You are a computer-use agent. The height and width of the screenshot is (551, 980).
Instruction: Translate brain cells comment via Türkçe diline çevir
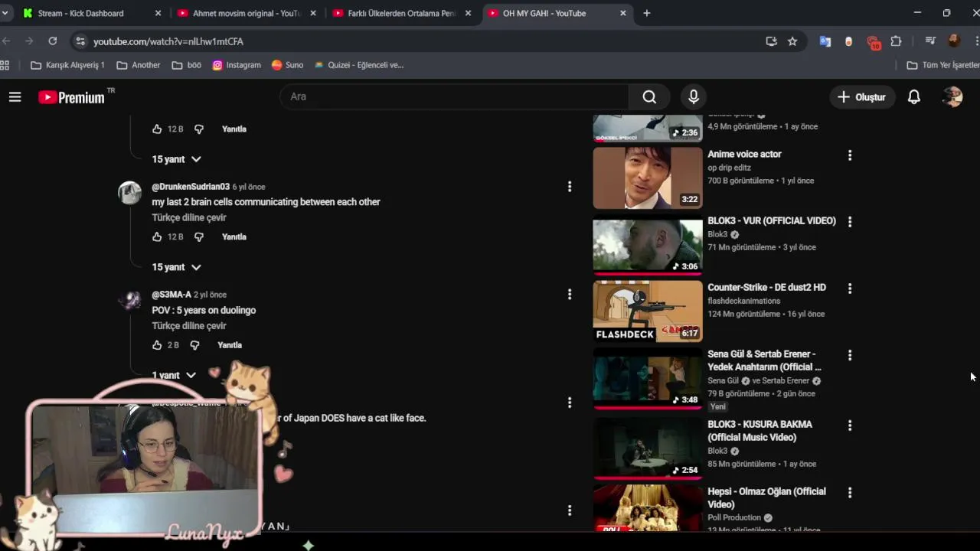pos(189,217)
